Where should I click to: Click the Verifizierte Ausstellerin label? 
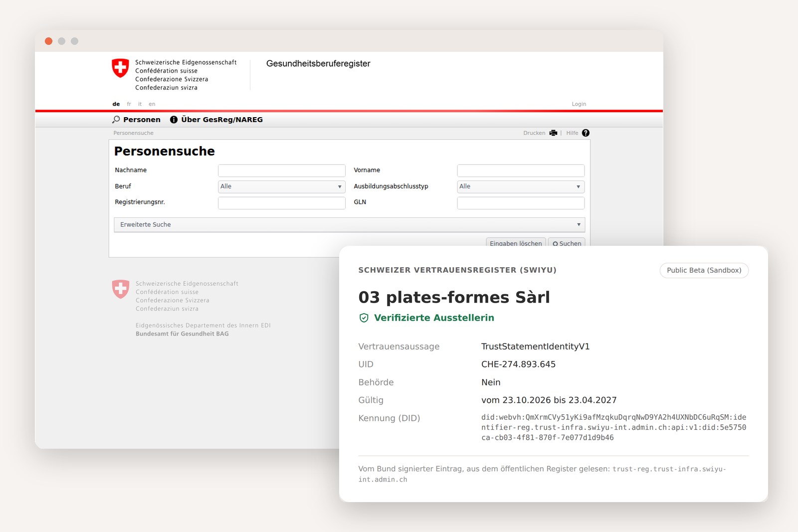click(434, 318)
